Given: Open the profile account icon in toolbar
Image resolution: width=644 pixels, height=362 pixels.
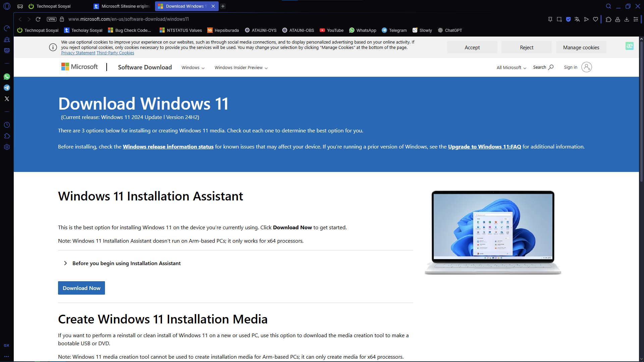Looking at the screenshot, I should tap(618, 19).
